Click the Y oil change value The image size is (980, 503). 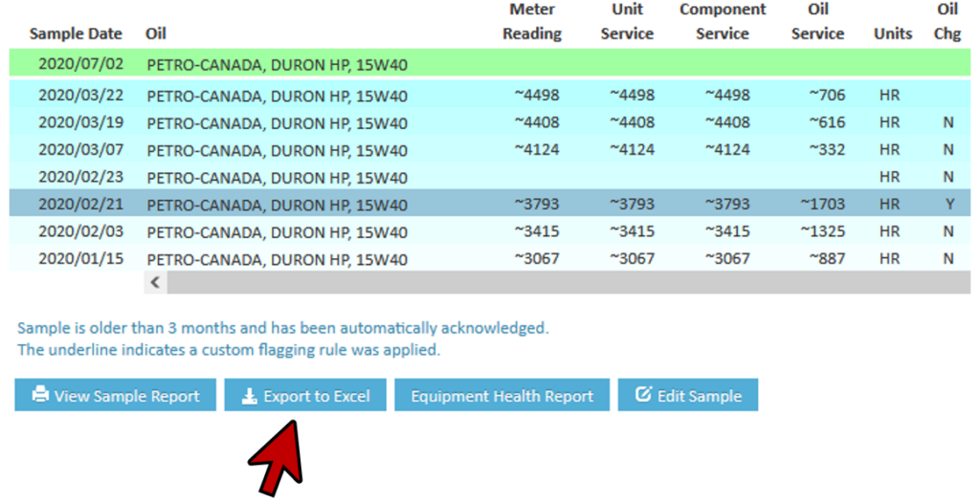(947, 205)
